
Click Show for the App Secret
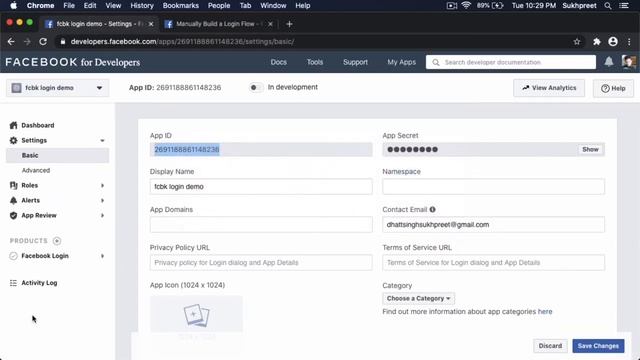coord(590,149)
